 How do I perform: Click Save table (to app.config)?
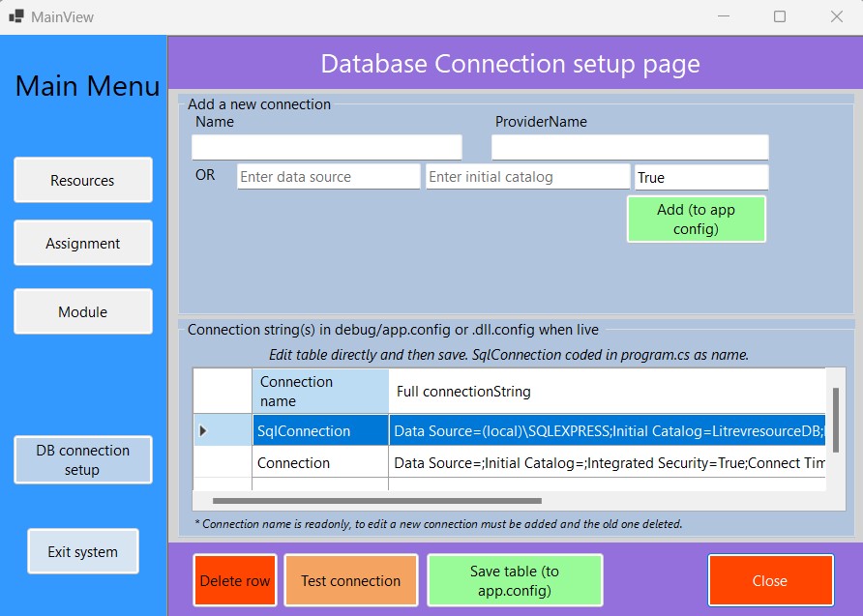pyautogui.click(x=516, y=579)
